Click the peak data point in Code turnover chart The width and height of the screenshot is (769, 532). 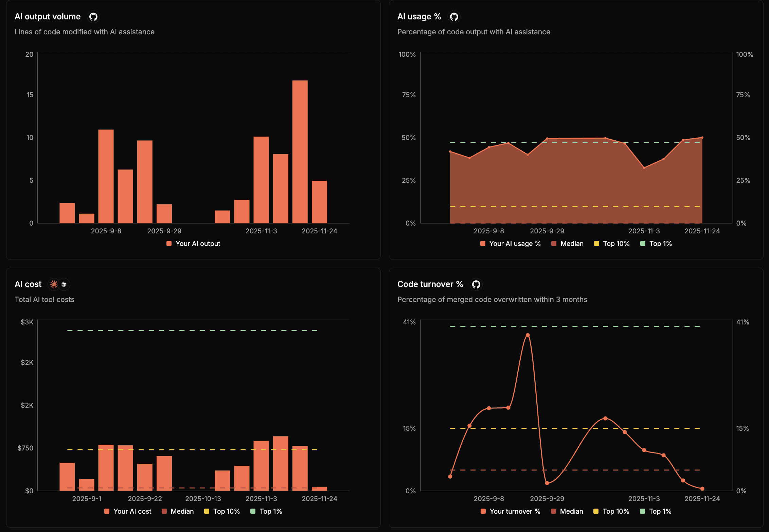point(527,335)
